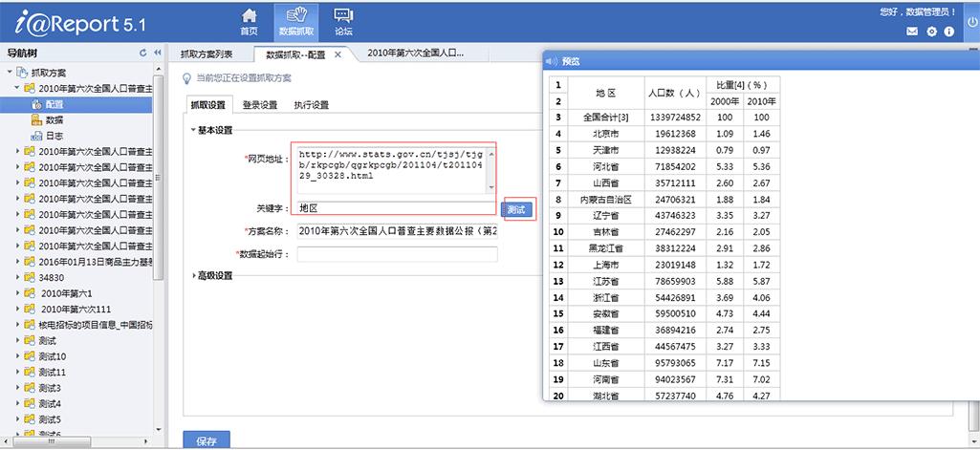Click the info icon in header
The width and height of the screenshot is (980, 450).
click(949, 32)
